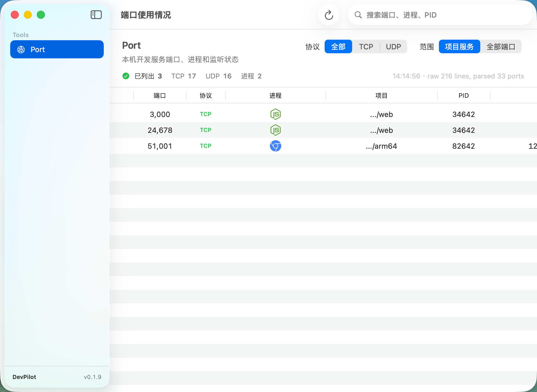Click the Node.js icon in port 3,000 row
Image resolution: width=537 pixels, height=392 pixels.
pyautogui.click(x=275, y=114)
